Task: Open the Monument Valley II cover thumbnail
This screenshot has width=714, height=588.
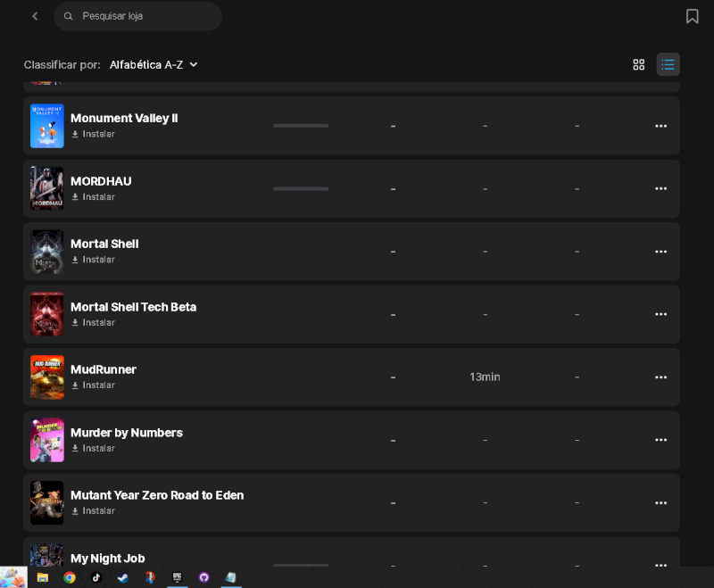Action: [47, 126]
